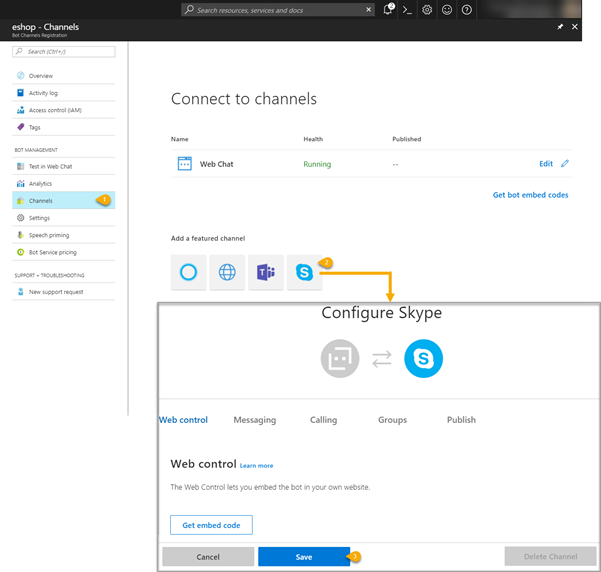Viewport: 601px width, 572px height.
Task: Click Get bot embed codes link
Action: [x=530, y=195]
